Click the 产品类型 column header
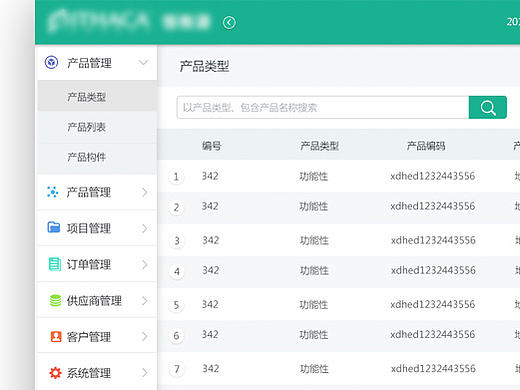The image size is (520, 390). click(319, 146)
